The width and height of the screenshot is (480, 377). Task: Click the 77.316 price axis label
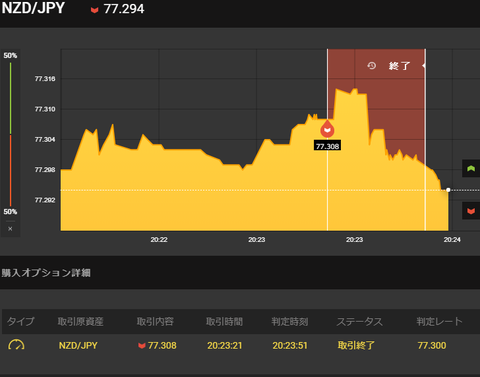[x=45, y=79]
